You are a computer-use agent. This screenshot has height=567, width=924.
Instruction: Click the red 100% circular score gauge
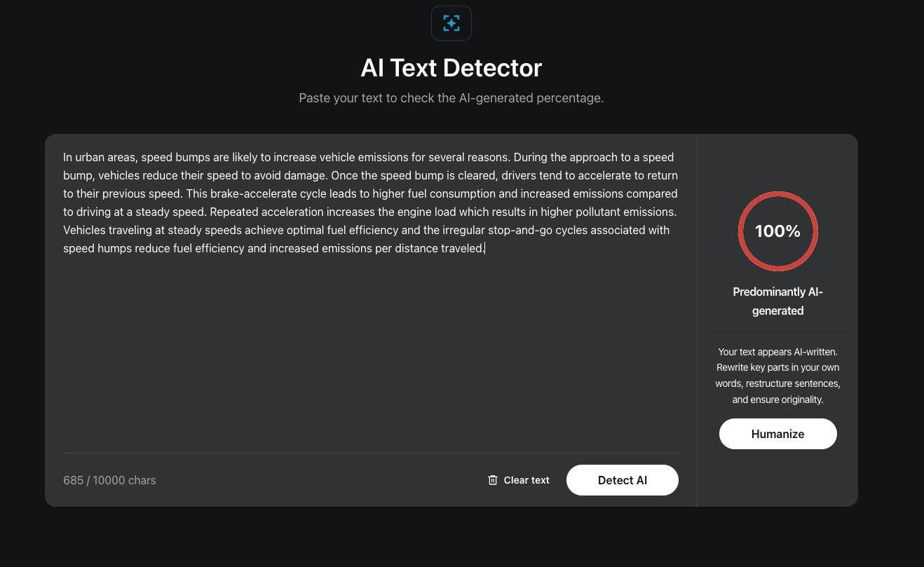tap(778, 231)
